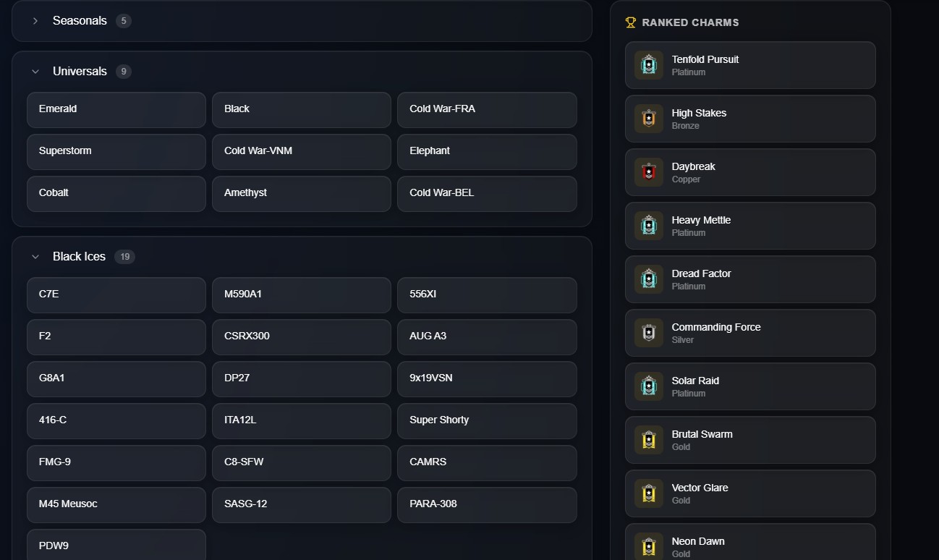Select the Vector Glare gold charm icon
The image size is (939, 560).
pyautogui.click(x=649, y=493)
